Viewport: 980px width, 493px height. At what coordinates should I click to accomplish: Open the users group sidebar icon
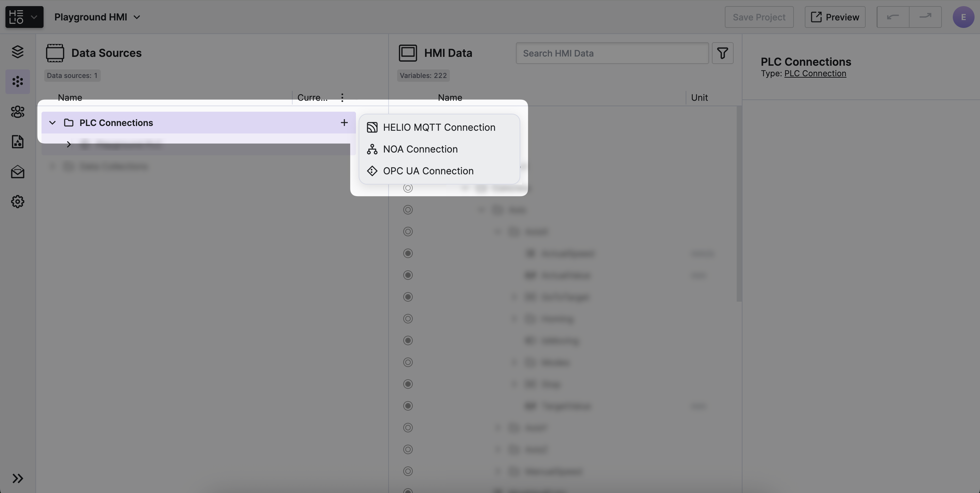[17, 112]
